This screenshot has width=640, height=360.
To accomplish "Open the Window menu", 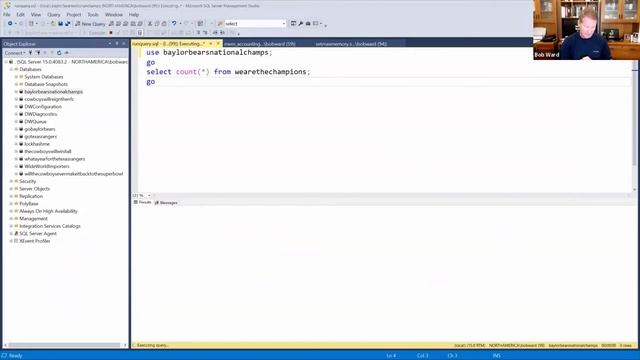I will (114, 14).
